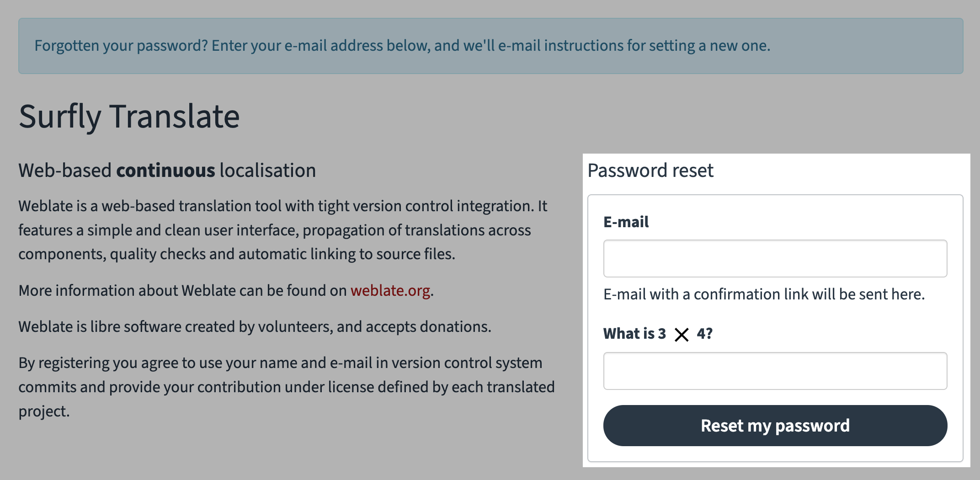
Task: Click the Password reset panel title
Action: point(650,171)
